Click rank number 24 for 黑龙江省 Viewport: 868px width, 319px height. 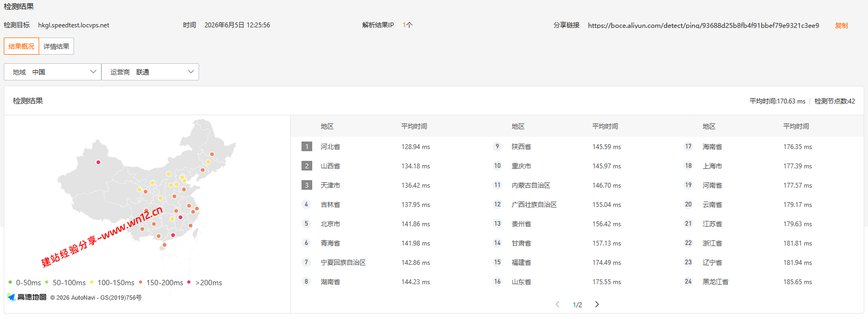(688, 281)
